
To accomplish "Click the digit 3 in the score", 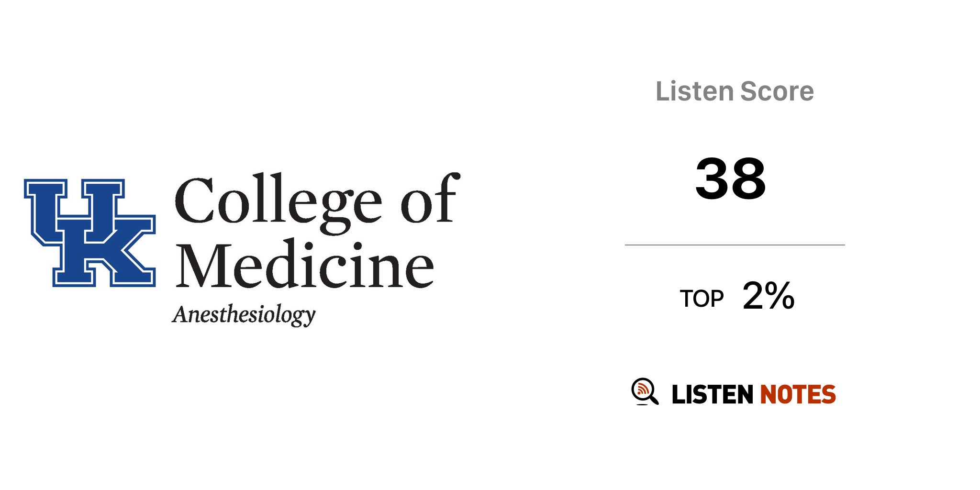I will 712,178.
